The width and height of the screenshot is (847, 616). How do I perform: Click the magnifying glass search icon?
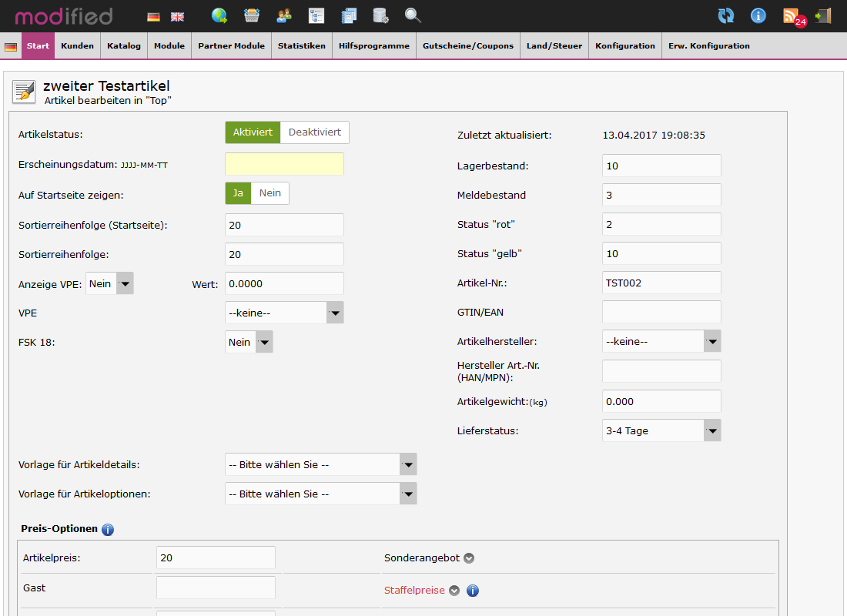click(413, 15)
